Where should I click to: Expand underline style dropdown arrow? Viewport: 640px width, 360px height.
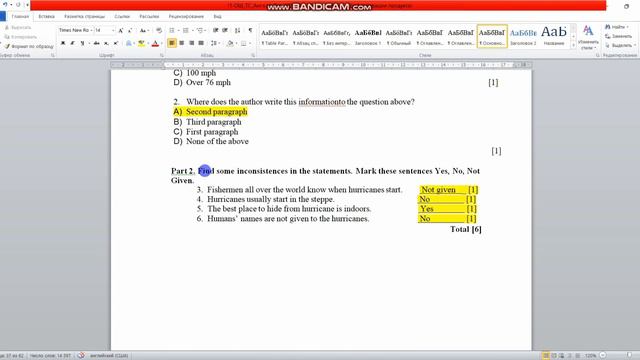(x=89, y=43)
